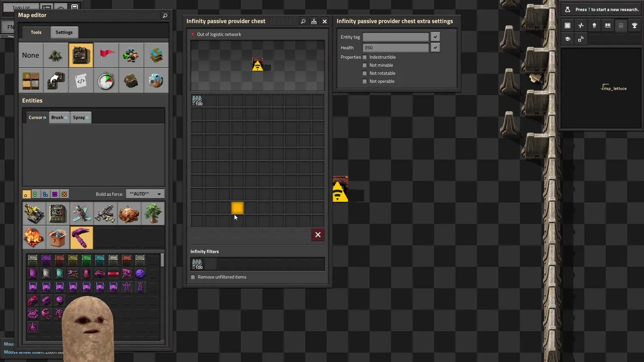Screen dimensions: 644x362
Task: Confirm the Entity tag value
Action: pos(435,37)
